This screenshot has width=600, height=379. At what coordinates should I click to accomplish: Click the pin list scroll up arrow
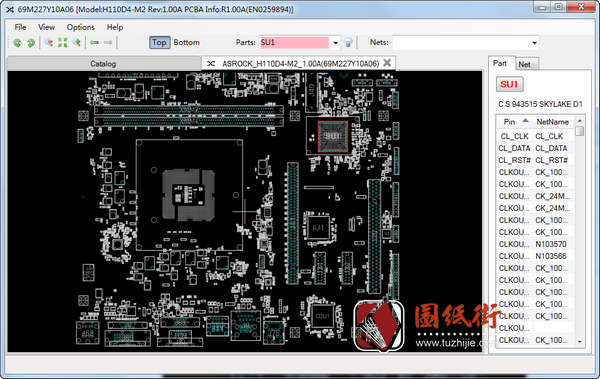pyautogui.click(x=580, y=121)
